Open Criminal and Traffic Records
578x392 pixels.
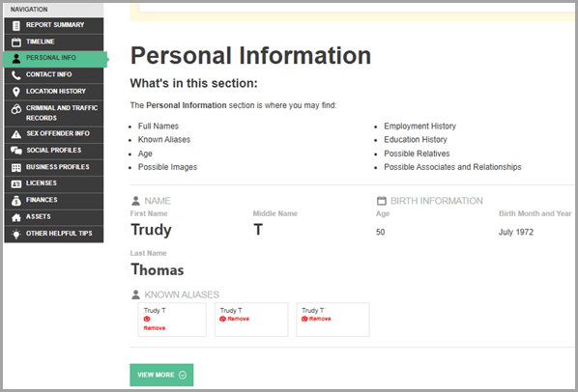click(54, 113)
